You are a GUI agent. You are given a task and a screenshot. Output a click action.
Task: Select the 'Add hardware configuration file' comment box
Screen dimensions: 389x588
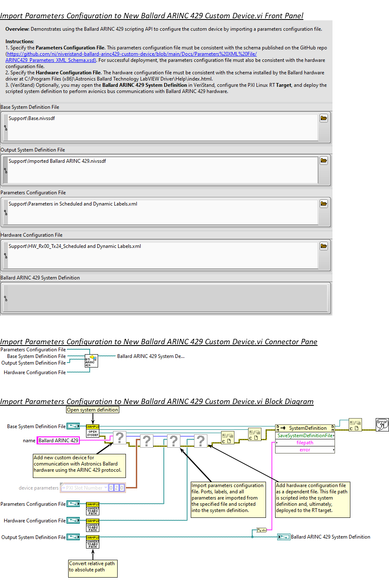[x=313, y=500]
